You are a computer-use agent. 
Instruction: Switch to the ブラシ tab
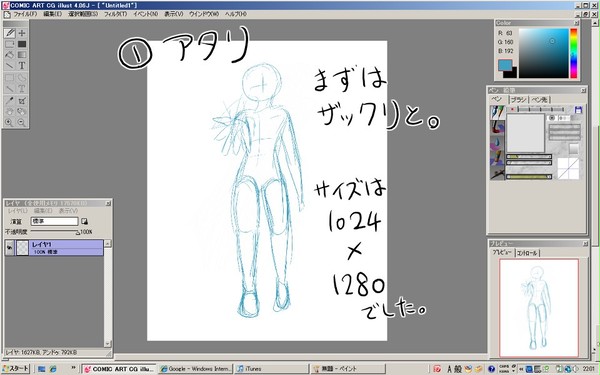click(x=518, y=99)
